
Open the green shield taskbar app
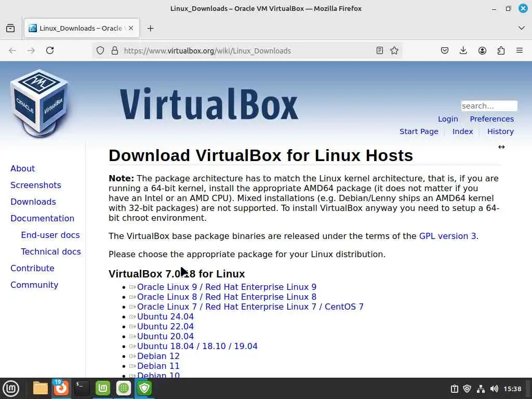[x=144, y=389]
